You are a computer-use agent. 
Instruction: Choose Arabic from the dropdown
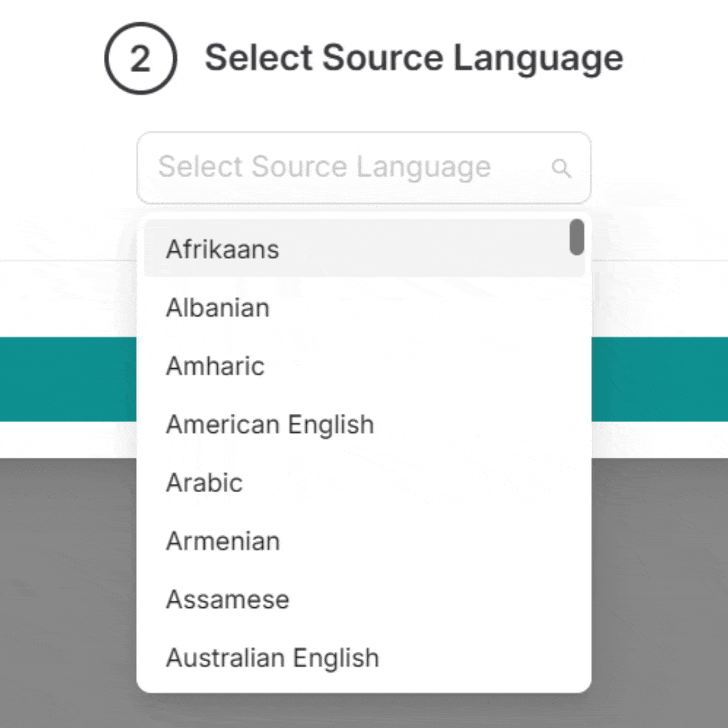pyautogui.click(x=364, y=483)
